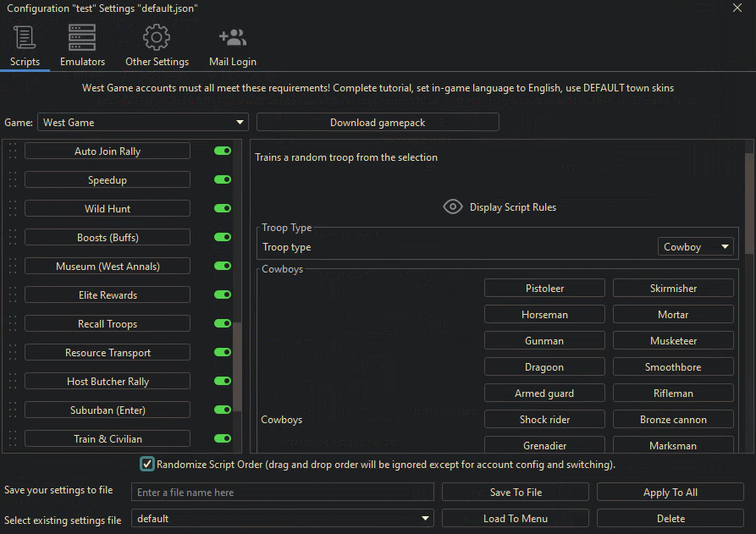The height and width of the screenshot is (534, 756).
Task: Toggle off Auto Join Rally script
Action: tap(223, 151)
